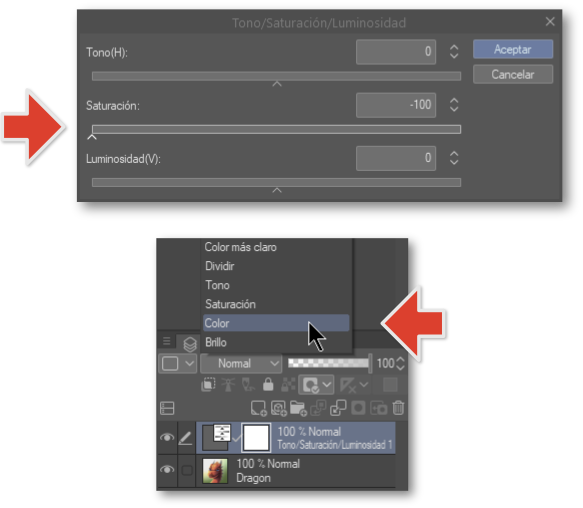The width and height of the screenshot is (583, 508).
Task: Click the Tono(H) value stepper arrows
Action: click(454, 52)
